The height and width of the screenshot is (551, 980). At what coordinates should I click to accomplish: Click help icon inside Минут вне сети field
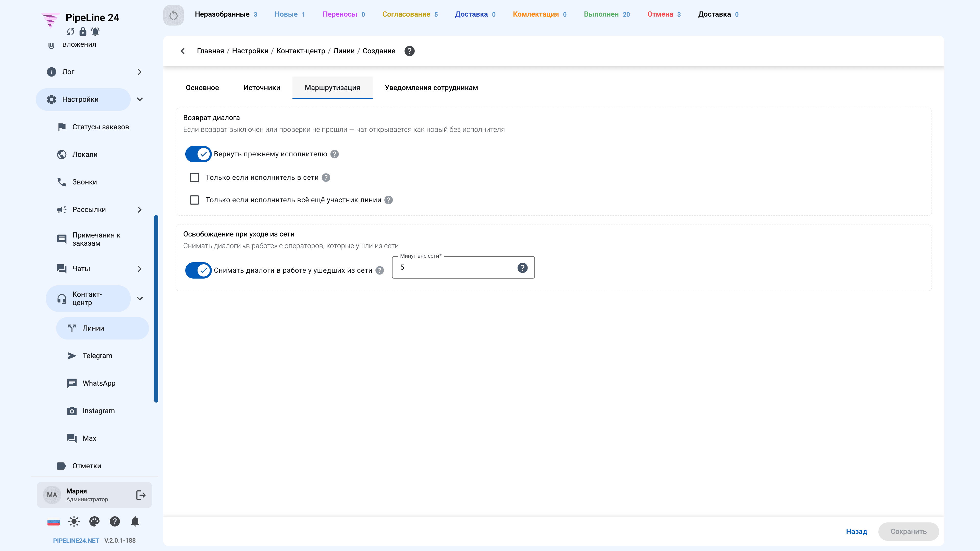tap(522, 268)
